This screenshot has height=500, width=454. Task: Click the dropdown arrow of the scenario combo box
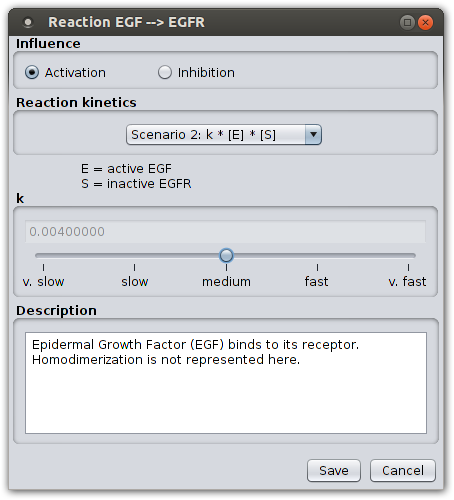coord(313,135)
